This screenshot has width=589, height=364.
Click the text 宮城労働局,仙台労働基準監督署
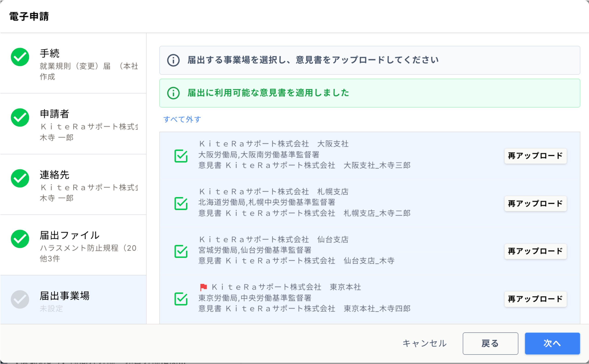(255, 250)
